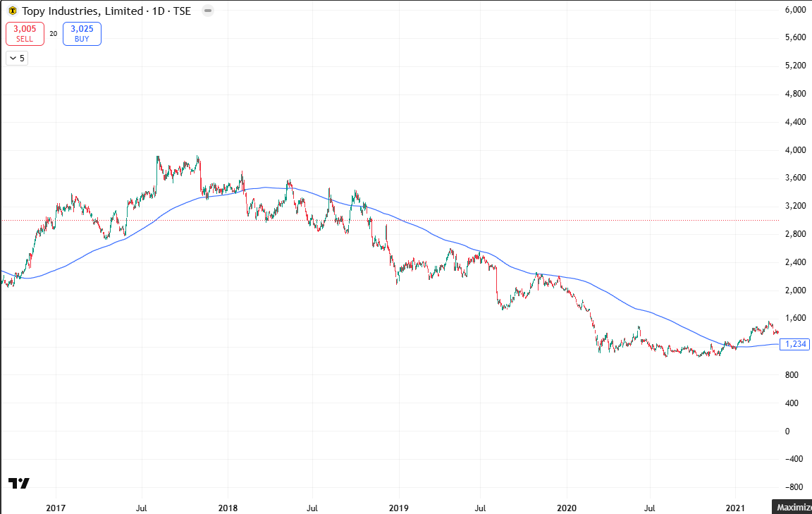Image resolution: width=812 pixels, height=514 pixels.
Task: Click the 800 price scale label
Action: click(x=792, y=374)
